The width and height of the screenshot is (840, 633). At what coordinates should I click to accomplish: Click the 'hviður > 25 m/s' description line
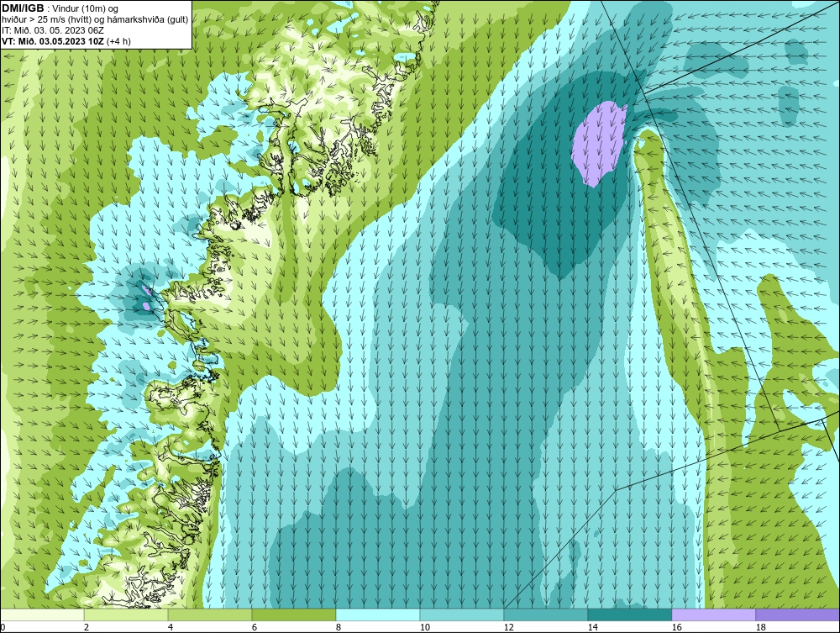[95, 19]
